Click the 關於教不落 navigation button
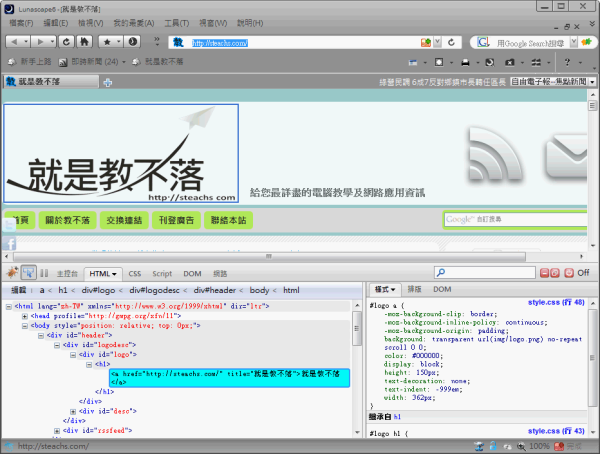 point(68,220)
